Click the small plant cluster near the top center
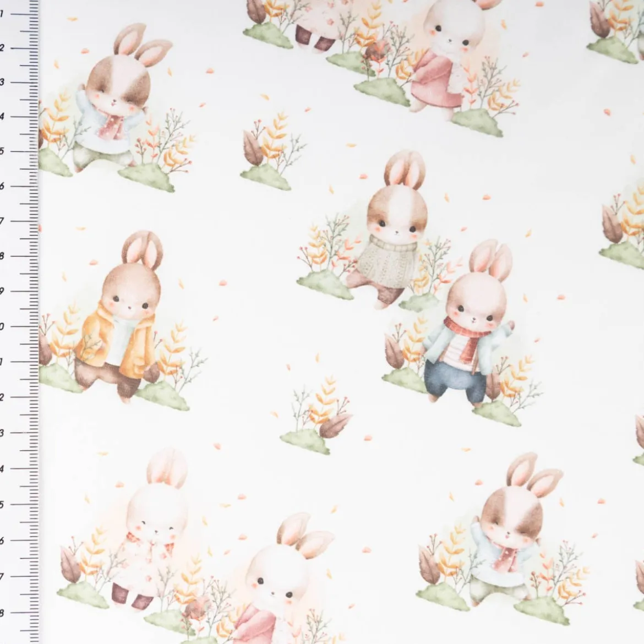The height and width of the screenshot is (644, 644). (x=272, y=151)
